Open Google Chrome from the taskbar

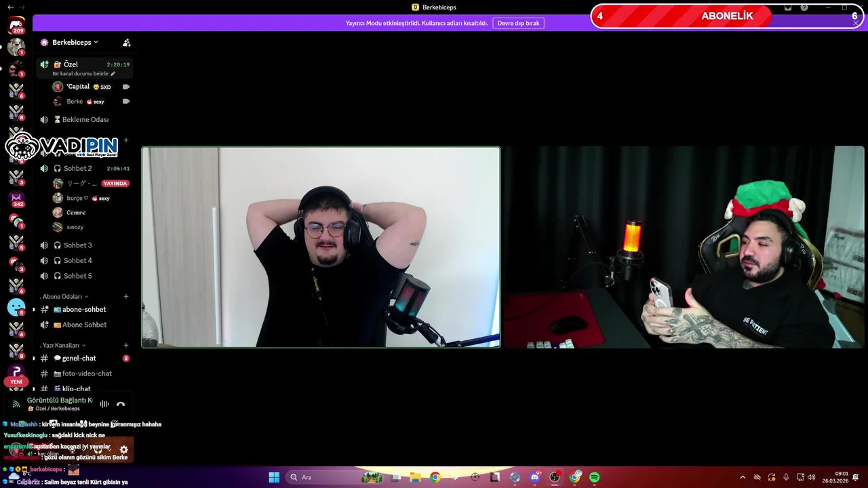point(435,477)
